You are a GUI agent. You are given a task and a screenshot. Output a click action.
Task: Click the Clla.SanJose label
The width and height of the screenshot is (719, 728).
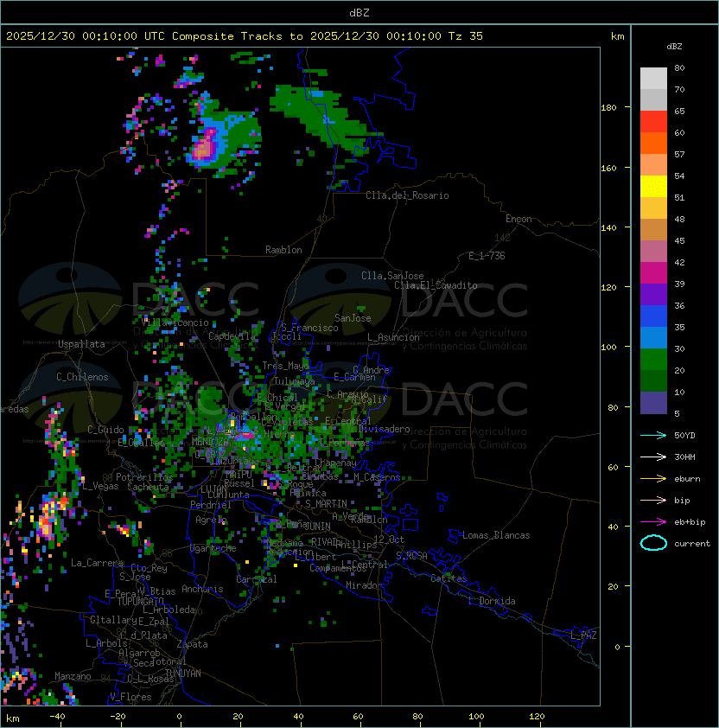click(392, 276)
